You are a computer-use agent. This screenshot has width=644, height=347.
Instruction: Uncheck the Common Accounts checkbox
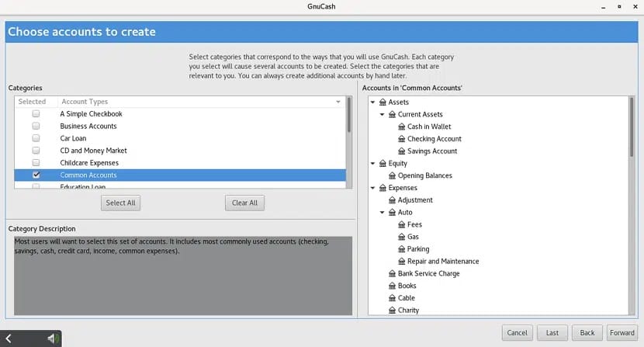36,175
